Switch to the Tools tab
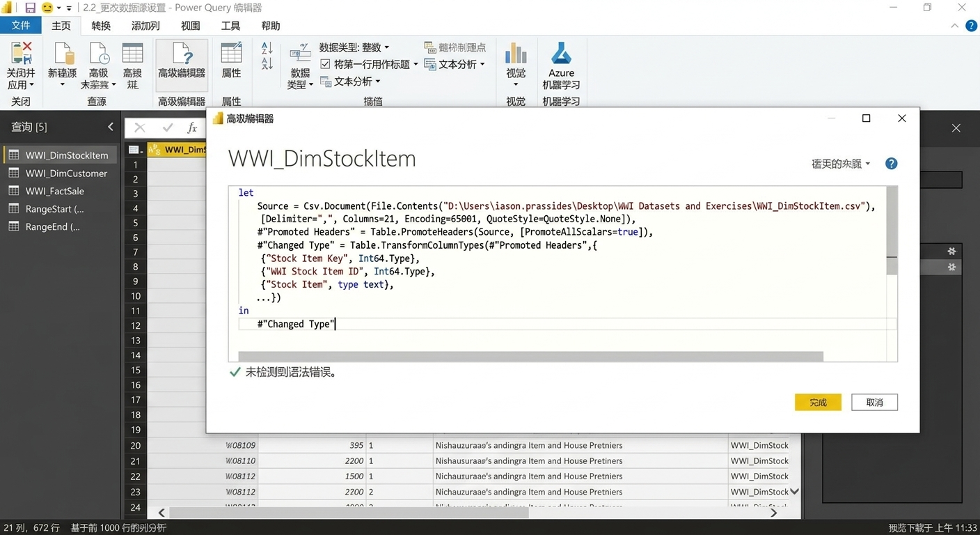980x535 pixels. click(230, 26)
